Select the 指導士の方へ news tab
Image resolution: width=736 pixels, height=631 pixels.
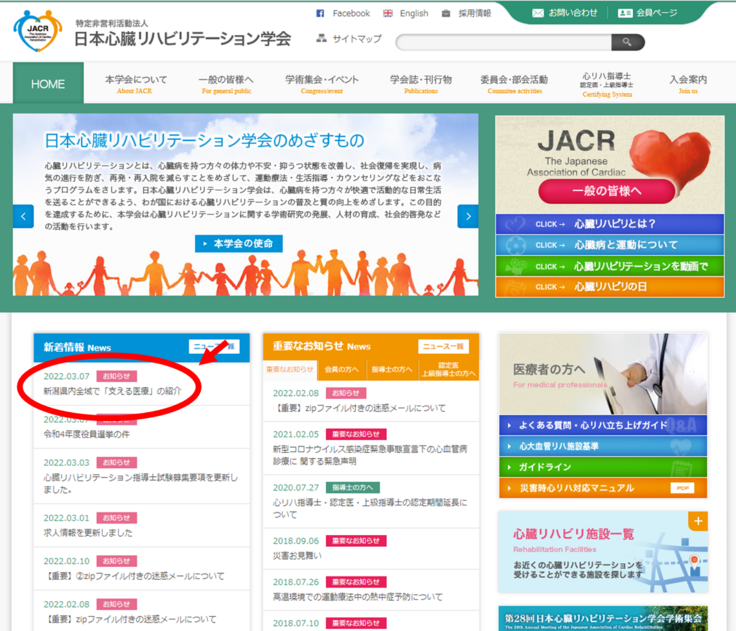tap(391, 370)
